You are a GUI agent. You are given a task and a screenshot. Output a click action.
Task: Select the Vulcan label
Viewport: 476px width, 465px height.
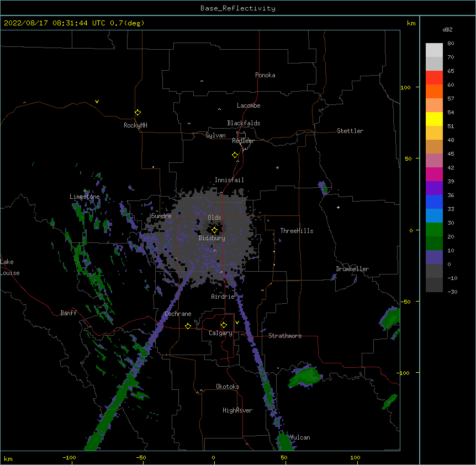click(300, 437)
